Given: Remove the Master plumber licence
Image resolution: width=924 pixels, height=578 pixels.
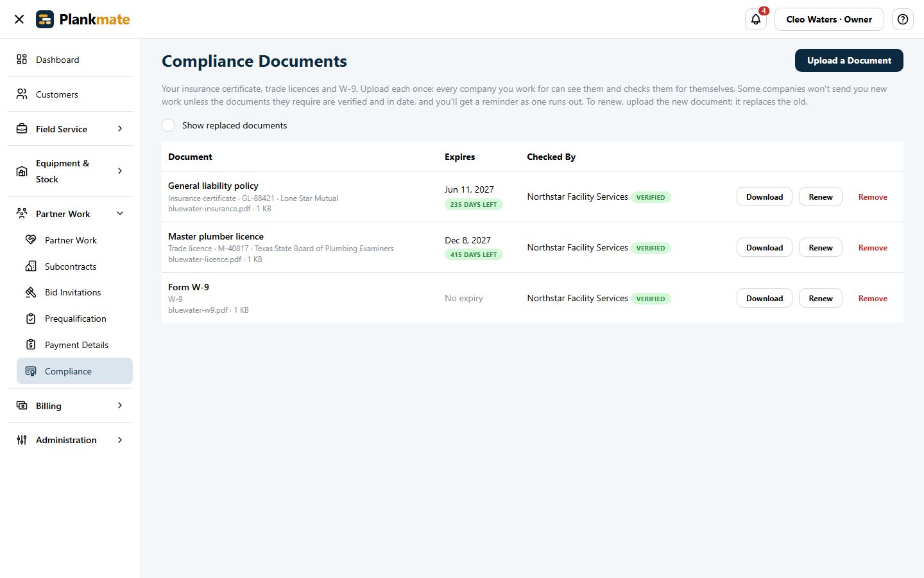Looking at the screenshot, I should tap(873, 248).
